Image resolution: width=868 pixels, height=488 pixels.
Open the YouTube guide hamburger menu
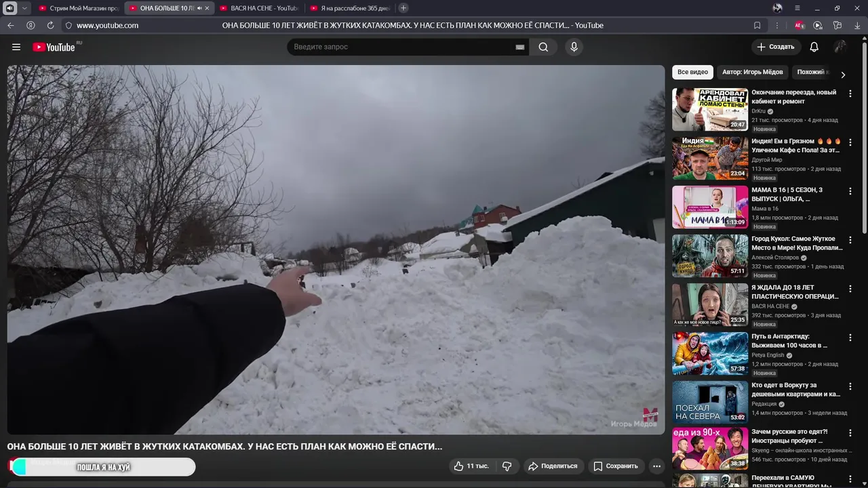(x=16, y=47)
